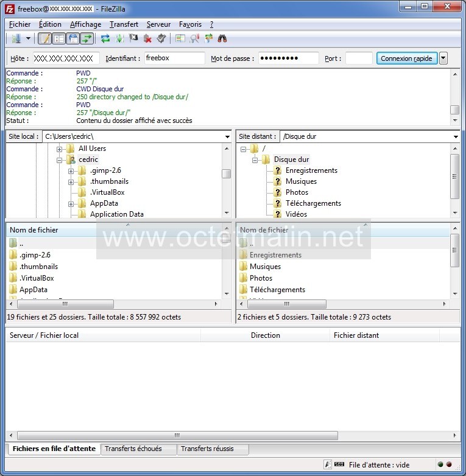Toggle transfer queue display
The height and width of the screenshot is (476, 466).
pos(86,38)
